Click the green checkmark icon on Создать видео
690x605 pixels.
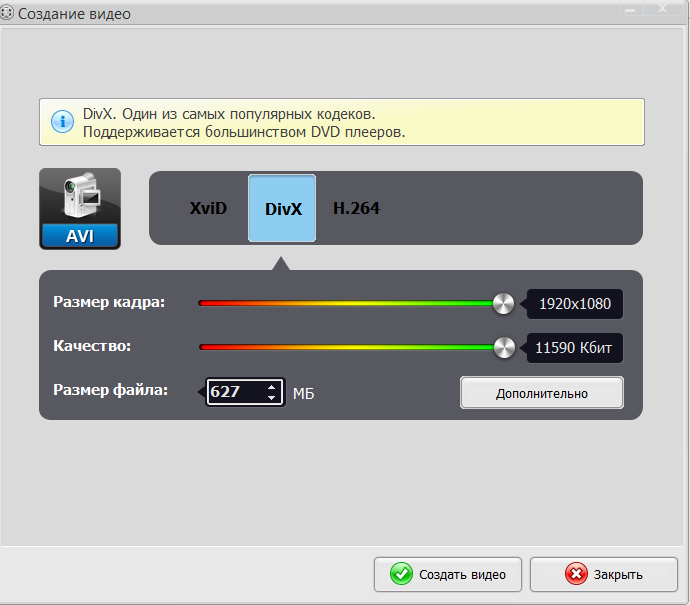click(x=401, y=574)
